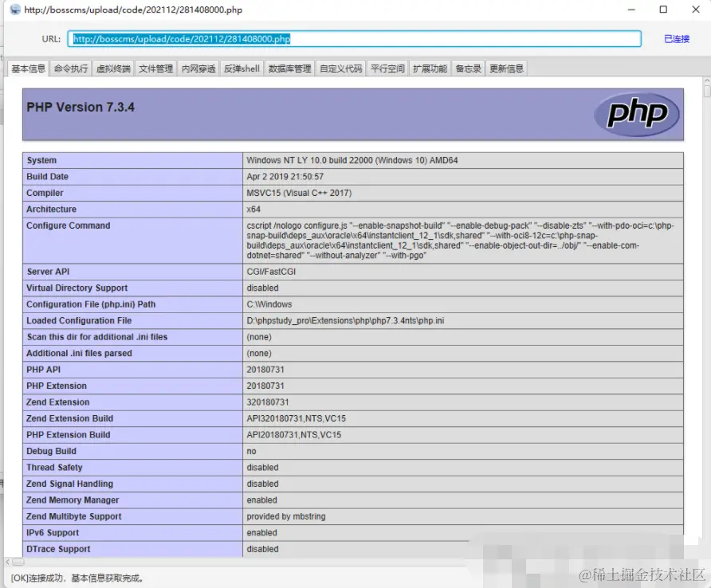The width and height of the screenshot is (711, 588).
Task: Click the C:\Windows path value
Action: 269,304
